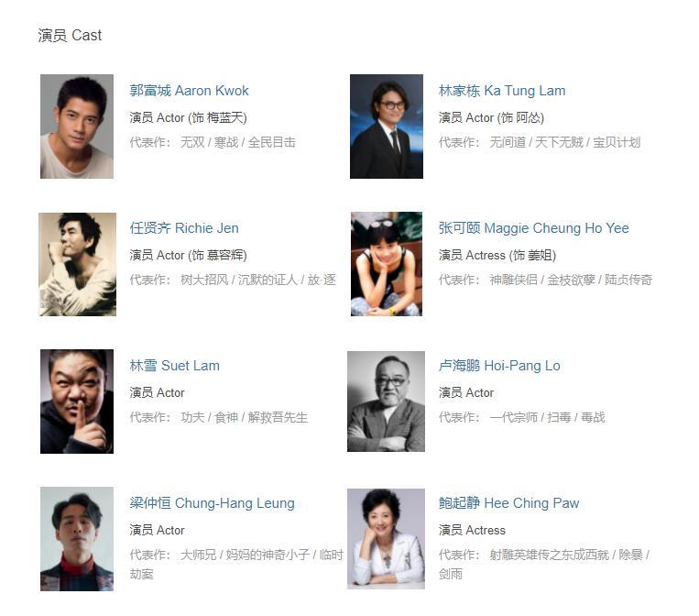
Task: Click the photo beside Maggie Cheung Ho Yee
Action: (x=387, y=264)
